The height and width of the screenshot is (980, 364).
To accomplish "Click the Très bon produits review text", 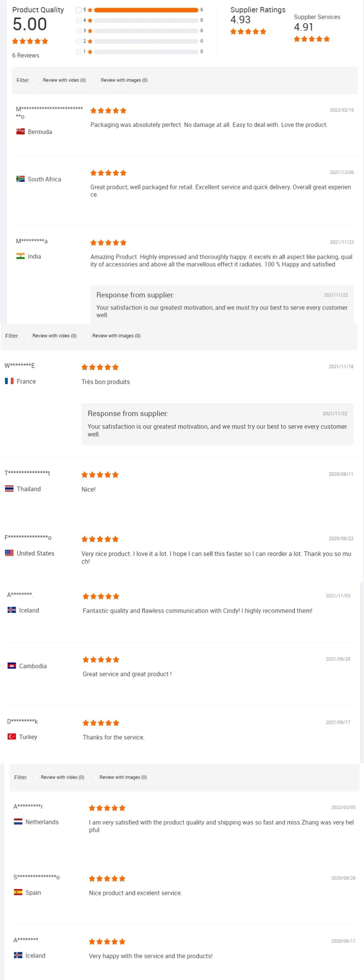I will pyautogui.click(x=106, y=382).
